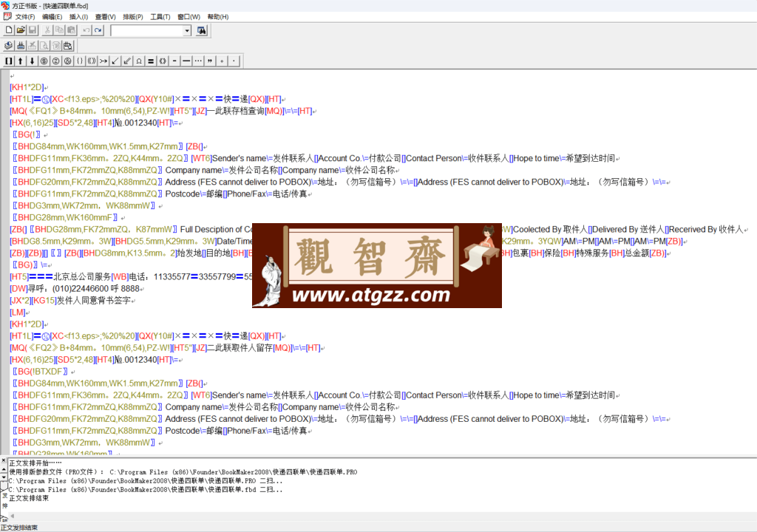757x532 pixels.
Task: Close the output message panel with X
Action: tap(4, 461)
